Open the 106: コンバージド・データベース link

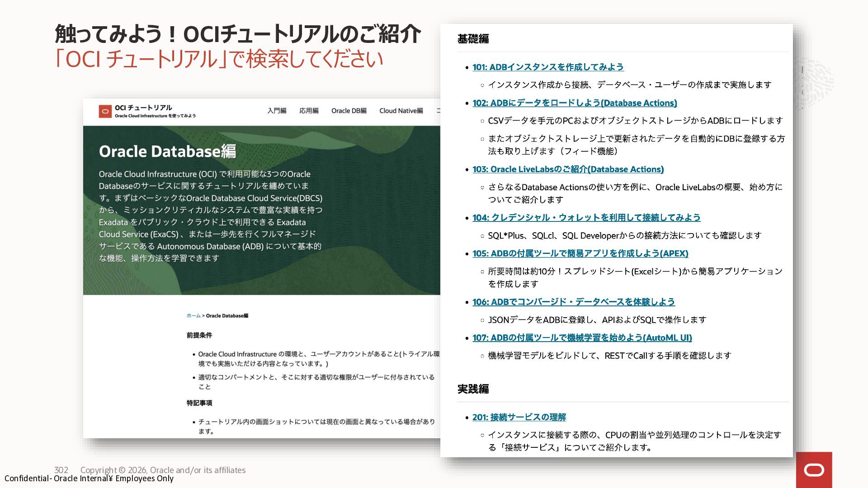(573, 302)
